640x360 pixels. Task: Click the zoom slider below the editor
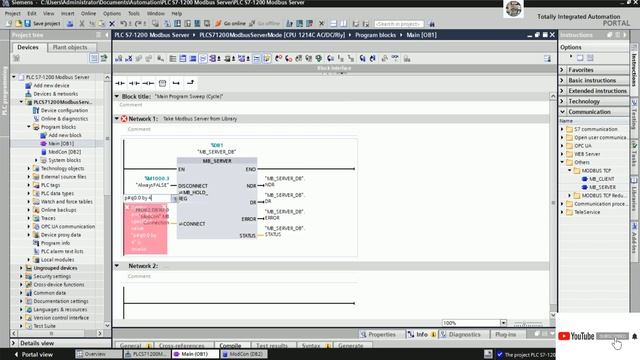(528, 323)
